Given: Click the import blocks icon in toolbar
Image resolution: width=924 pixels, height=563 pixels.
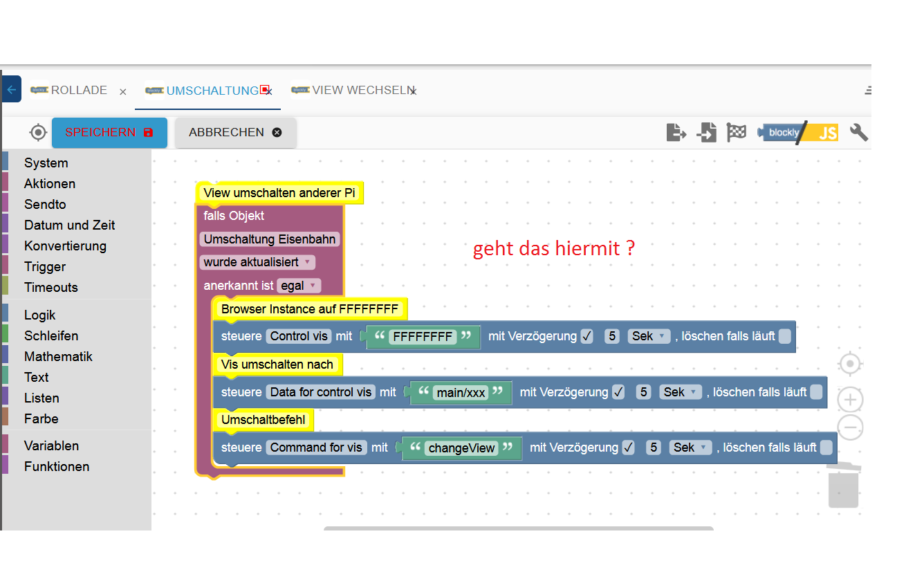Looking at the screenshot, I should [x=706, y=132].
